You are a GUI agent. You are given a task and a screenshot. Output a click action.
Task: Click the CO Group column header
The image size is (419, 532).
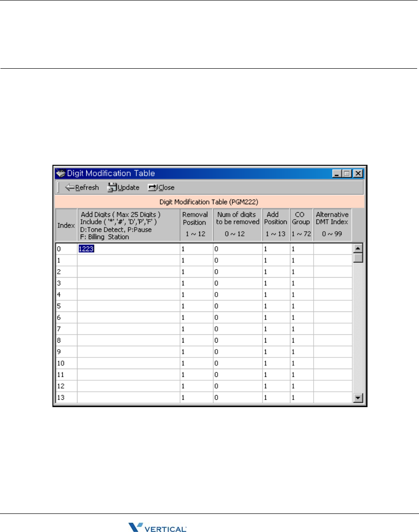(x=301, y=225)
